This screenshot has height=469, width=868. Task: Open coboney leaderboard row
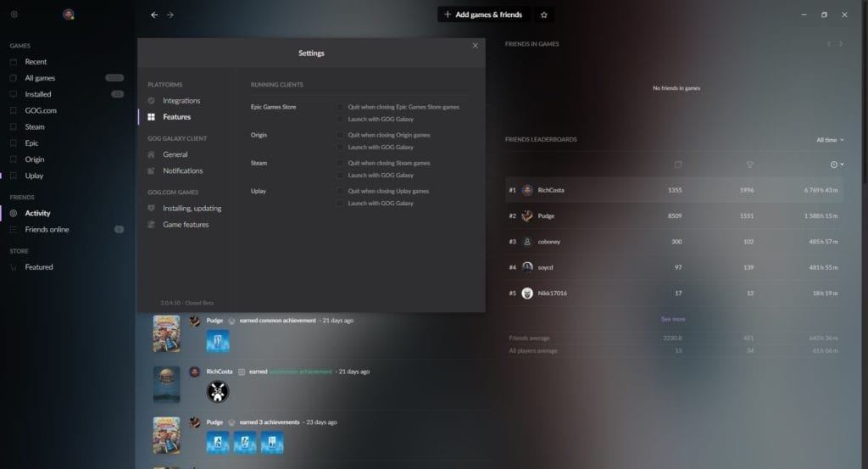tap(674, 242)
